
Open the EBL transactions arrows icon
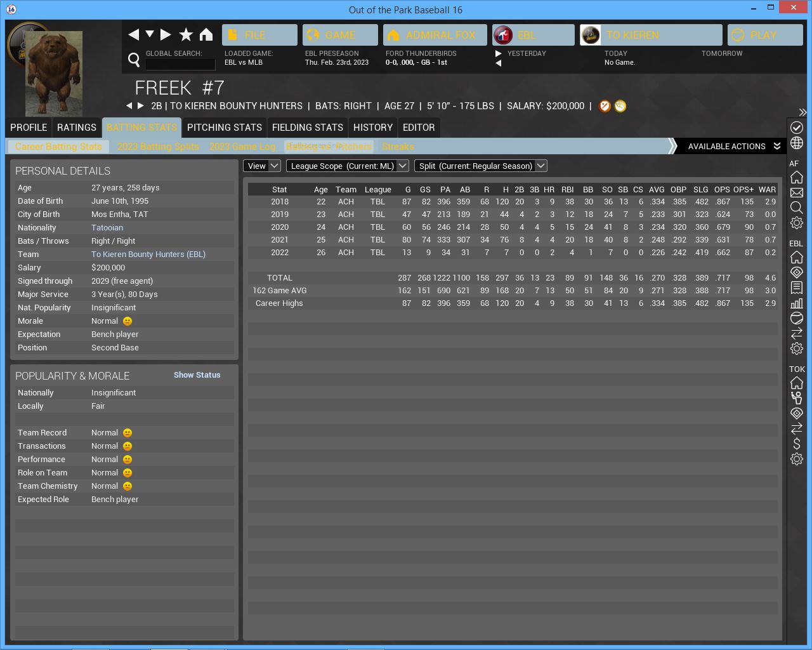797,333
